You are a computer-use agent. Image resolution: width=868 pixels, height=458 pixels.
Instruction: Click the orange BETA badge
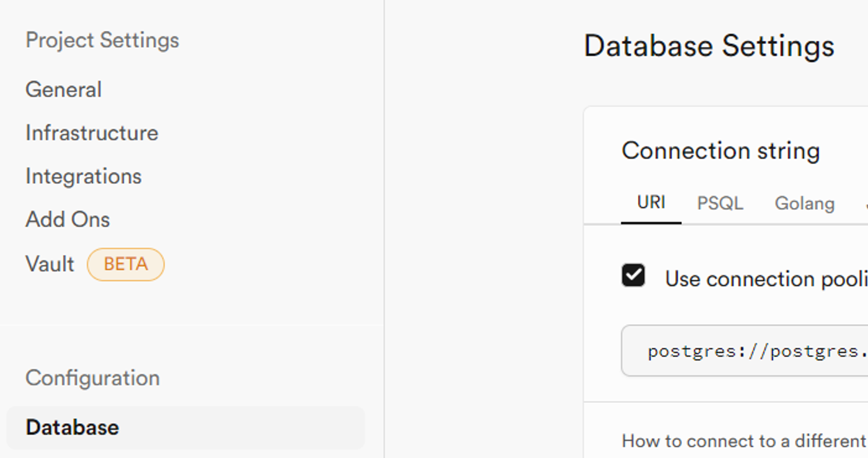126,264
